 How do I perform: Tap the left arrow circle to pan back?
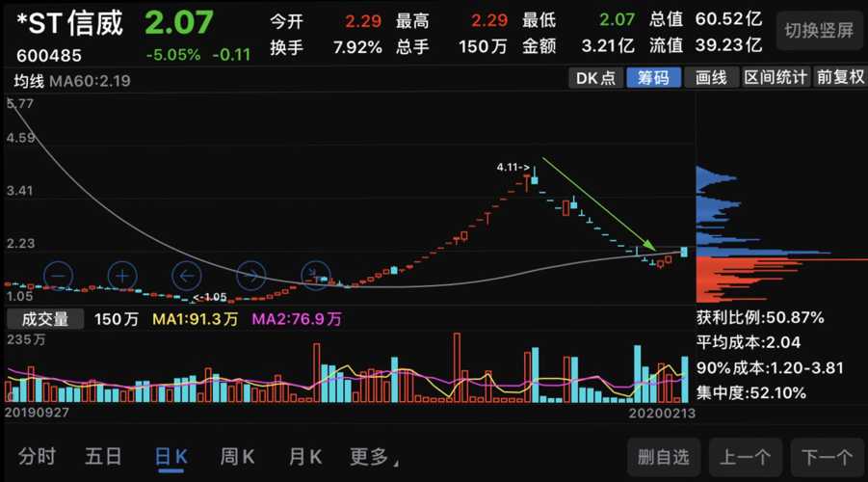pos(187,276)
